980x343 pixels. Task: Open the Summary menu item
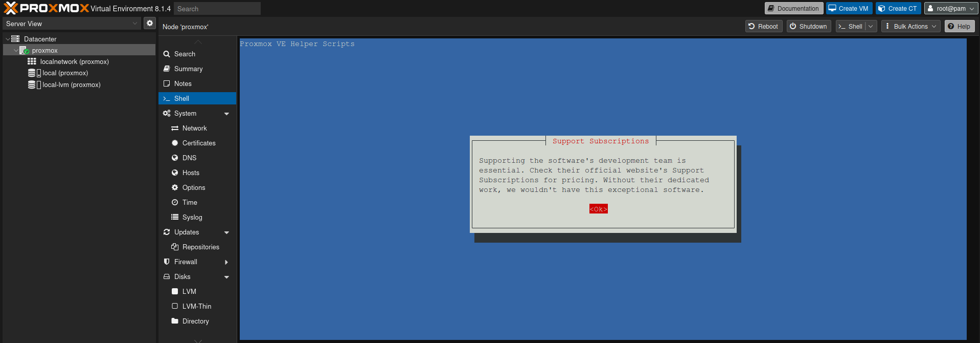197,69
